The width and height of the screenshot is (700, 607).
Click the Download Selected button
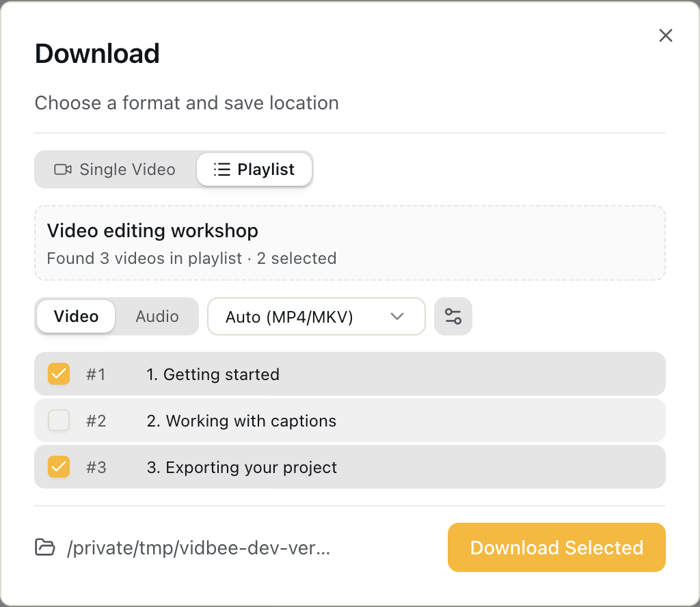[x=556, y=548]
